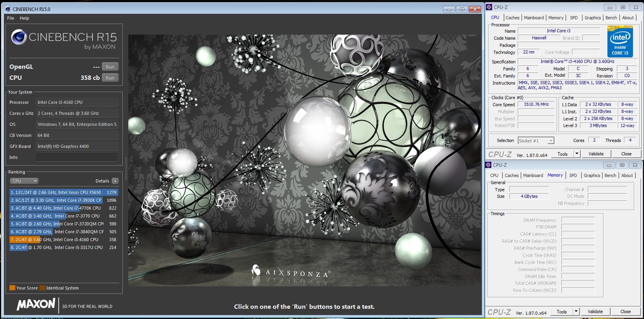Open the CPU ranking type dropdown
The height and width of the screenshot is (319, 644).
click(x=24, y=181)
